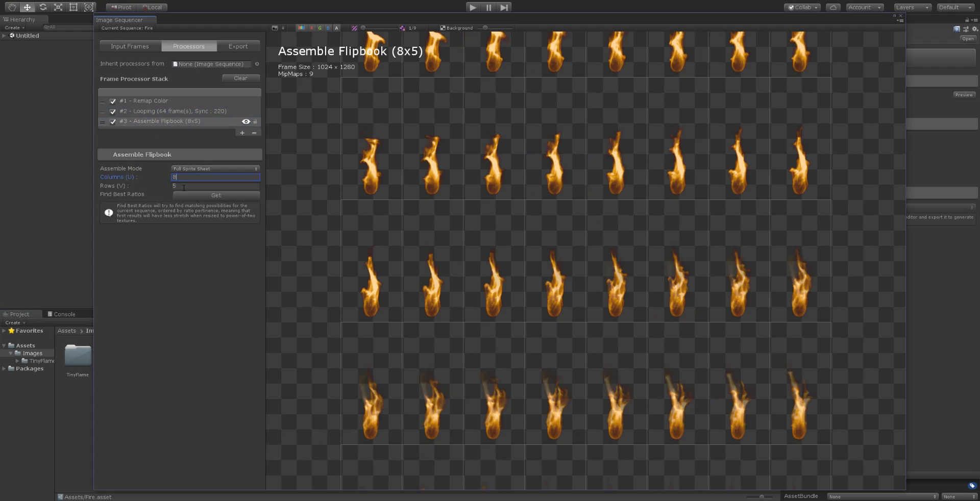980x501 pixels.
Task: Open the Default layout dropdown
Action: (956, 7)
